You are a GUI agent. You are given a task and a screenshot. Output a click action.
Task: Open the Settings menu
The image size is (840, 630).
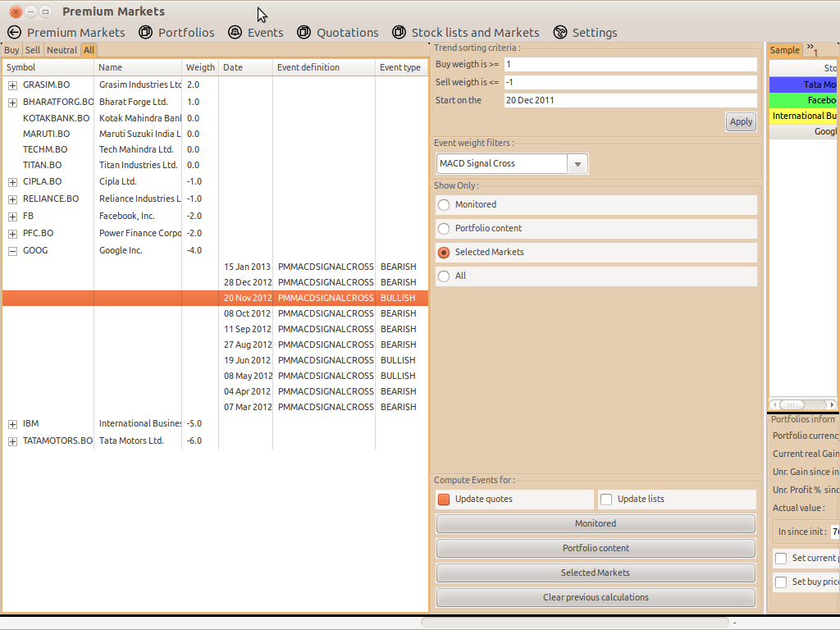pos(595,33)
